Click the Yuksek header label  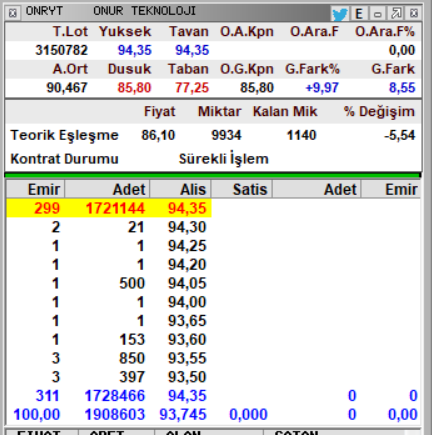click(125, 32)
